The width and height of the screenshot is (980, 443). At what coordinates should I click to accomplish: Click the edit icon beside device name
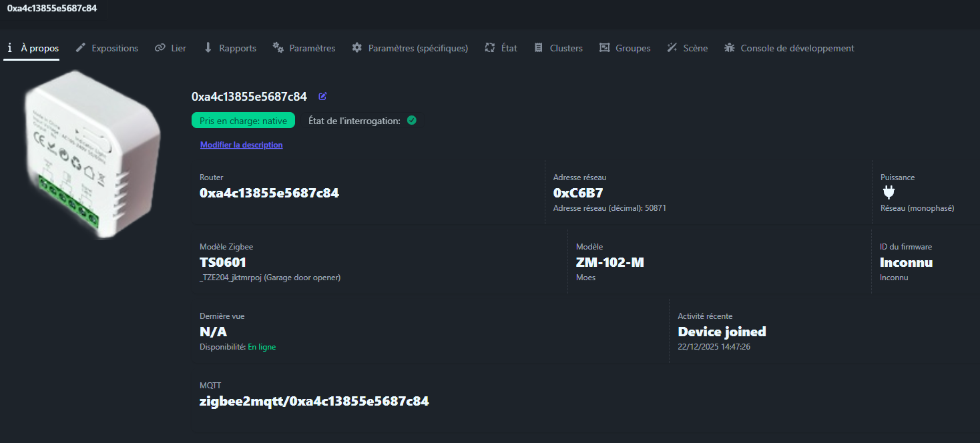[x=322, y=97]
